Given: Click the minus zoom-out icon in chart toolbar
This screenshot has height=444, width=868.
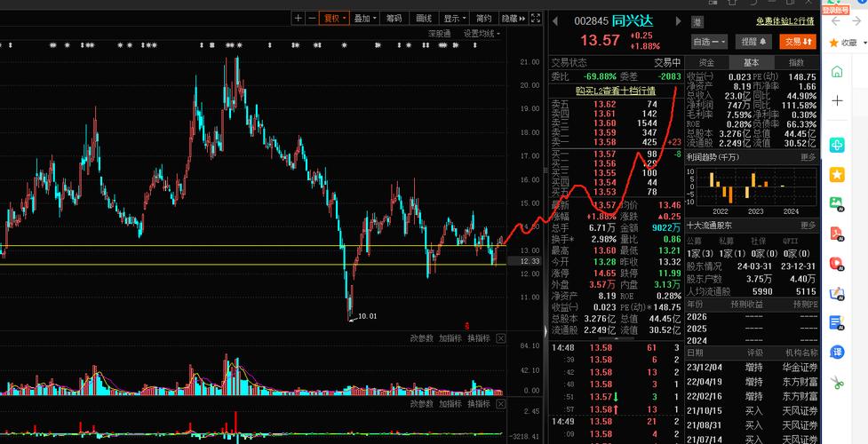Looking at the screenshot, I should (312, 18).
